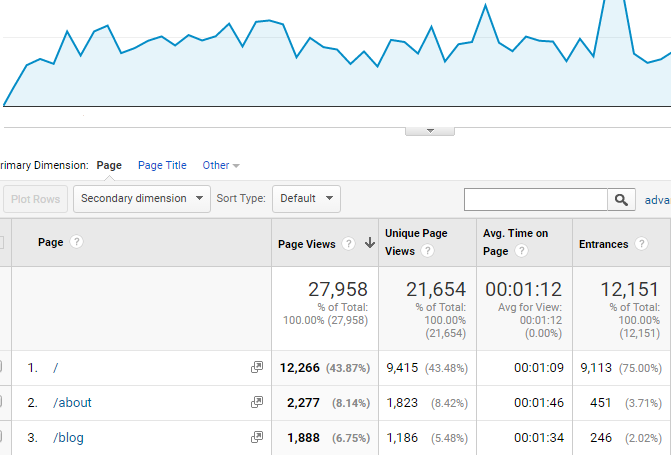Click help icon beside Page Views header
This screenshot has height=455, width=671.
click(x=348, y=244)
